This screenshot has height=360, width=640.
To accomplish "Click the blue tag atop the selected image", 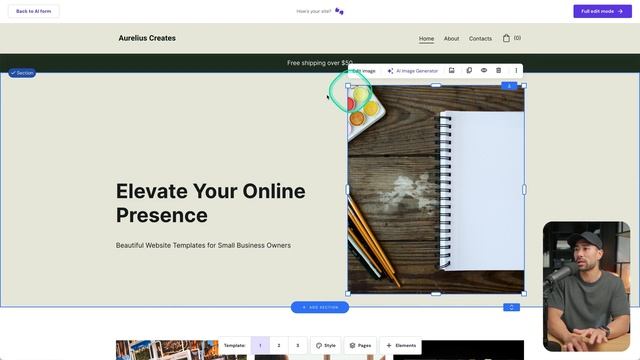I will pyautogui.click(x=509, y=86).
